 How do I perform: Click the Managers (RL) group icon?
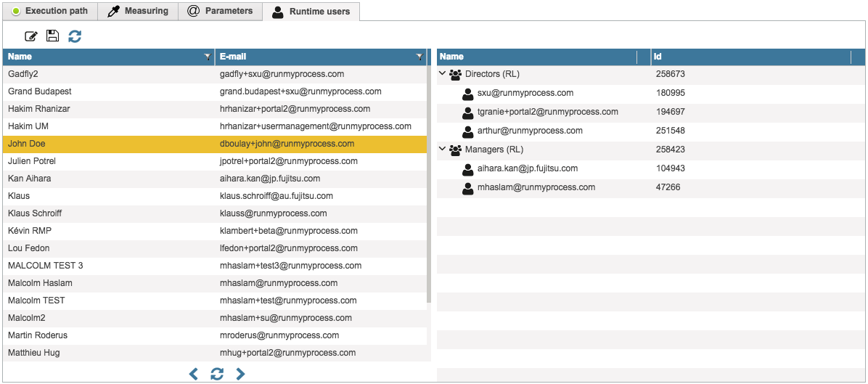[456, 150]
